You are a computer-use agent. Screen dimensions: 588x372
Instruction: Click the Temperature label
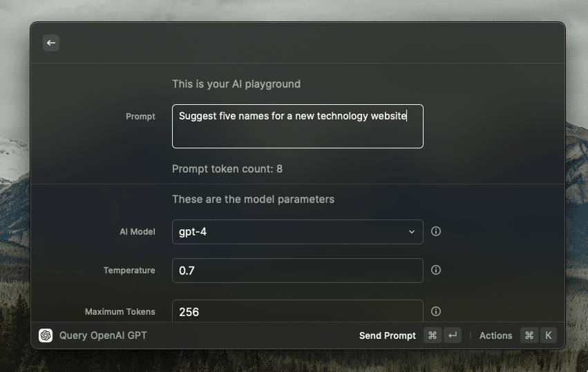[129, 271]
